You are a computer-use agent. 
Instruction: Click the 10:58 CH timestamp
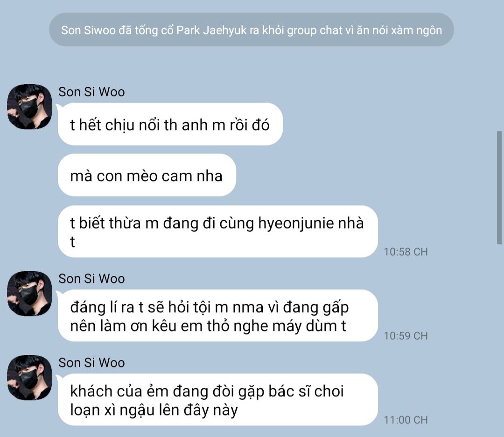[x=406, y=252]
